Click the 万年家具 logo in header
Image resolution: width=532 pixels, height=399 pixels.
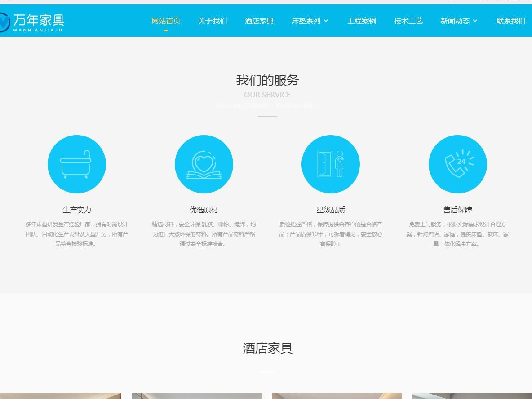click(31, 22)
